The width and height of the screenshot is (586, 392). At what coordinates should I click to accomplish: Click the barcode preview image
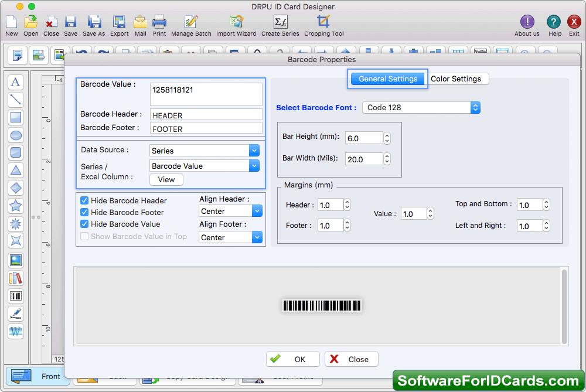point(322,306)
